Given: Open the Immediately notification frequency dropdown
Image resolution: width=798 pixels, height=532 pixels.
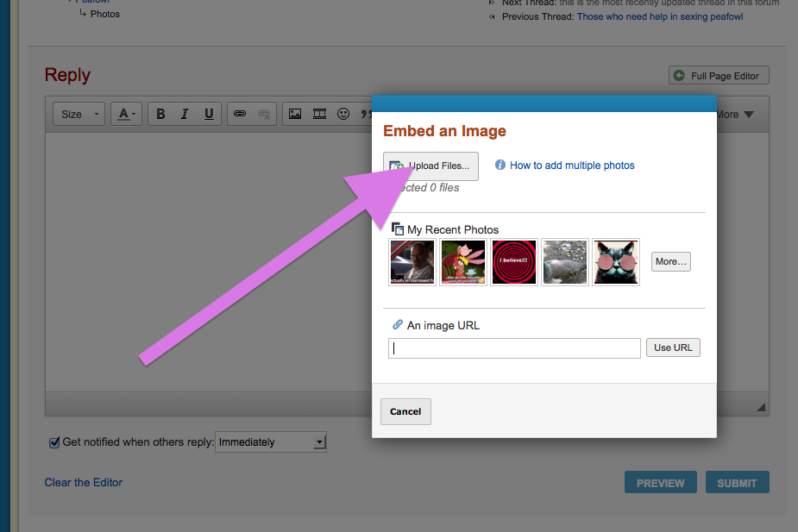Looking at the screenshot, I should [271, 442].
